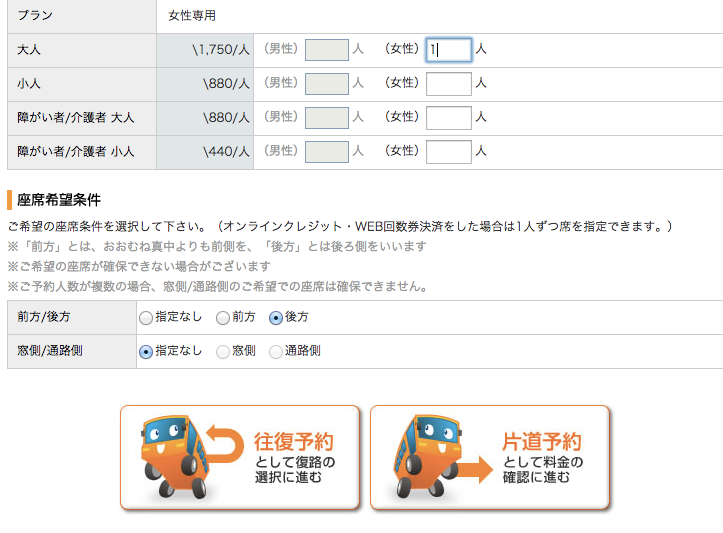Image resolution: width=723 pixels, height=533 pixels.
Task: Click the 女性専用 plan text
Action: click(x=192, y=16)
